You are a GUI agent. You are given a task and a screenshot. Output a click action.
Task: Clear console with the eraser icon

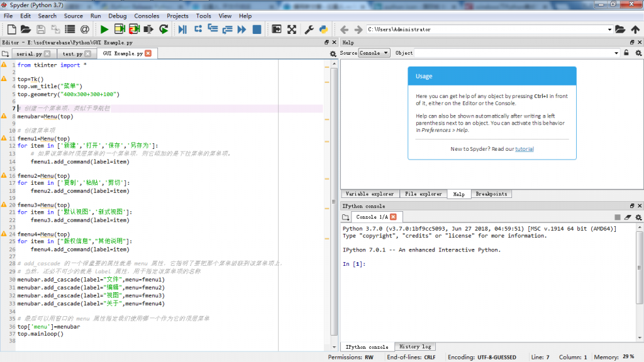coord(628,217)
